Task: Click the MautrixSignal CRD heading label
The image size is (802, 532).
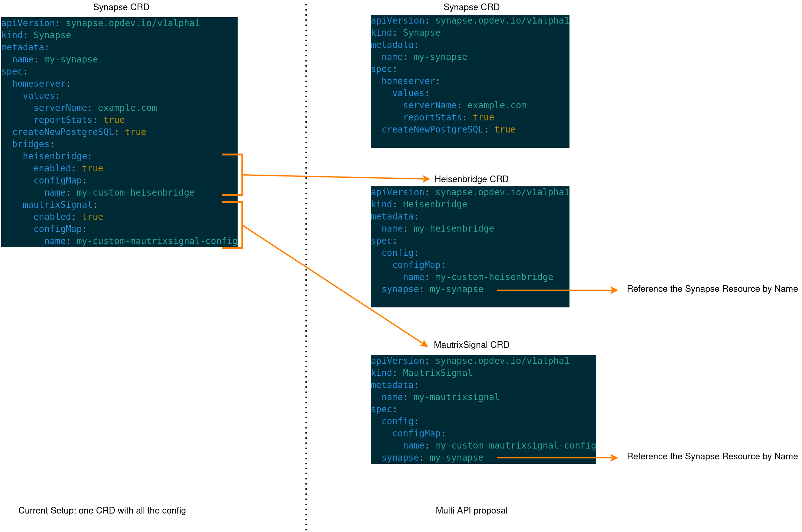Action: point(471,345)
